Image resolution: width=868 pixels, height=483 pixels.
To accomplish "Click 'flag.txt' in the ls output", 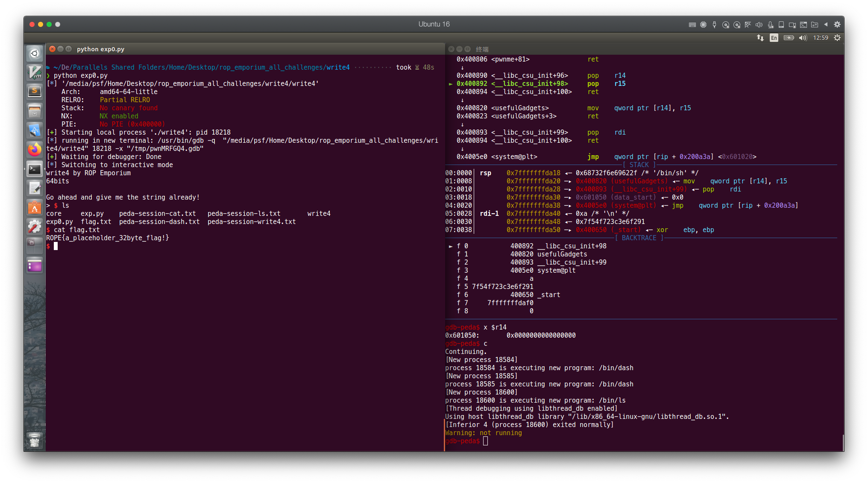I will [96, 221].
